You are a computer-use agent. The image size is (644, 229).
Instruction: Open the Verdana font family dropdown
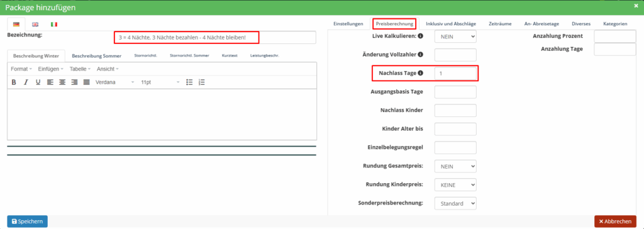(x=115, y=82)
